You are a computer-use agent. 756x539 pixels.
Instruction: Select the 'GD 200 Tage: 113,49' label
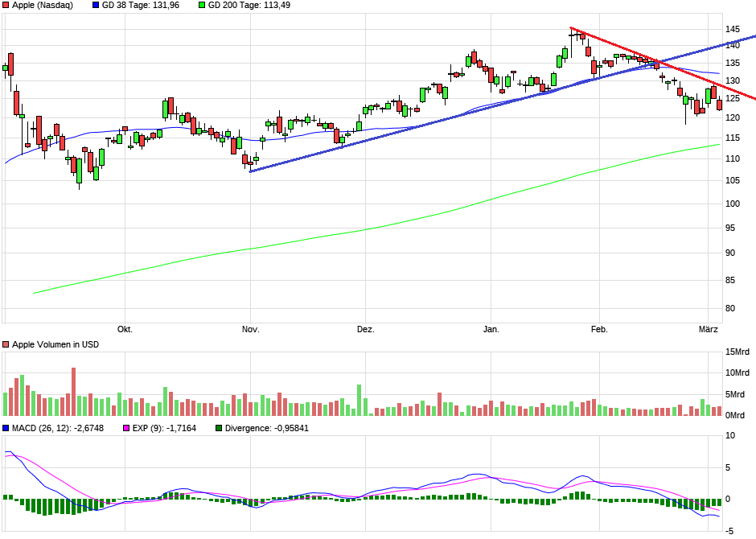click(x=249, y=6)
